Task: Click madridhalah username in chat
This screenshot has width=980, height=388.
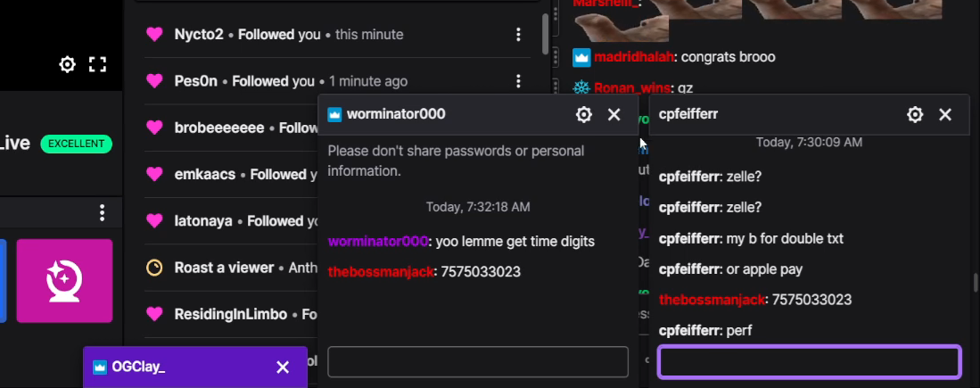Action: (634, 57)
